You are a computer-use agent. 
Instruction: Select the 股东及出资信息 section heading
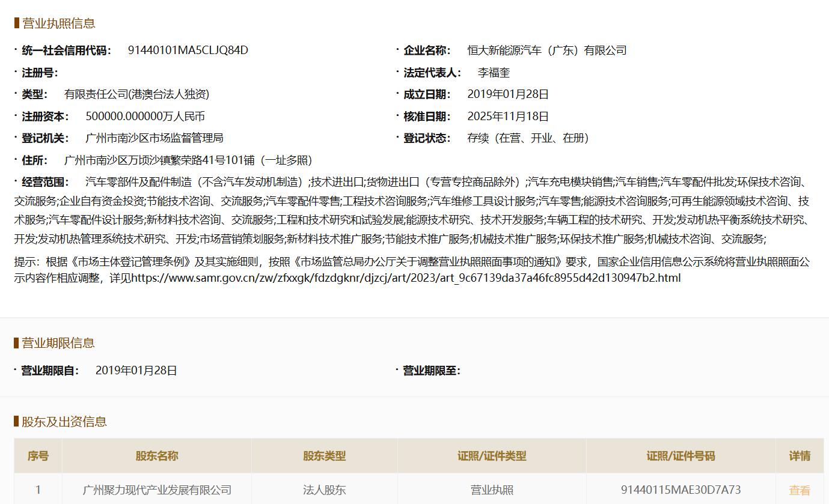click(x=64, y=422)
